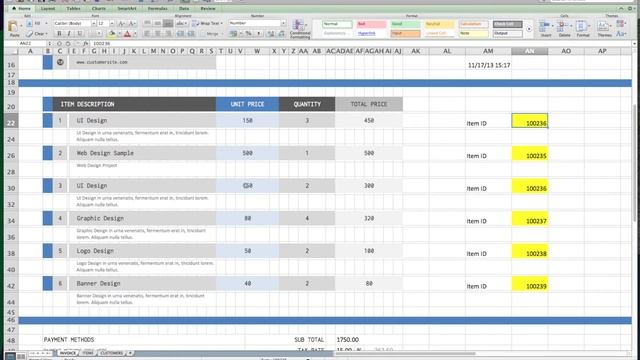Open the font name dropdown

click(x=93, y=24)
